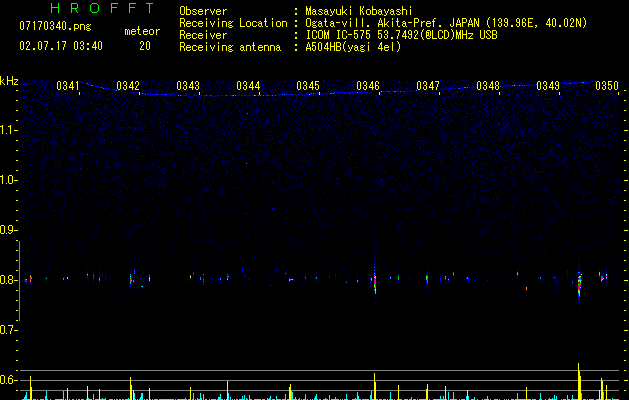Click antenna value A504HB(yagi 4el)
This screenshot has width=629, height=400.
tap(353, 47)
